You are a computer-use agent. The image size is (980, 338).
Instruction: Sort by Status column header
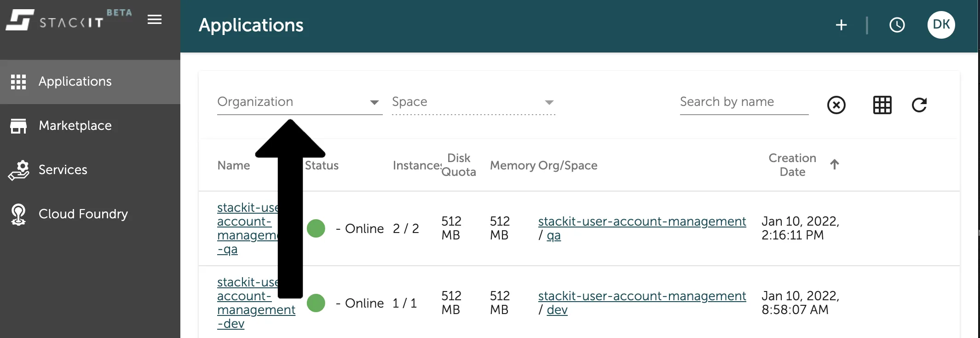[x=322, y=165]
